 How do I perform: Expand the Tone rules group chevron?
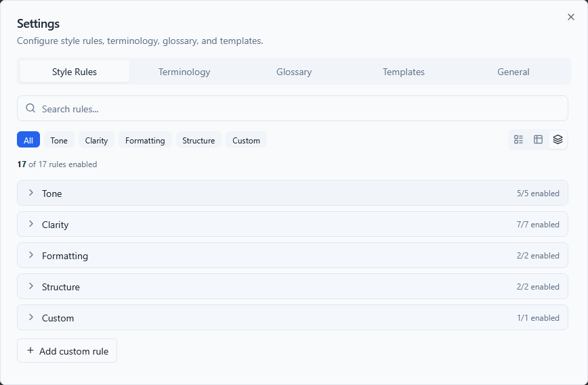coord(31,193)
